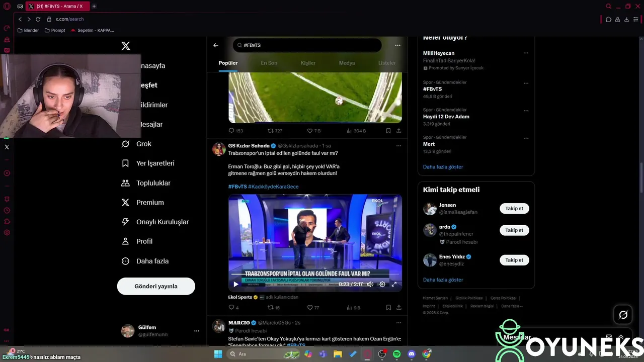Screen dimensions: 644x362
Task: Like the GS Kızlar Sahada post
Action: [x=313, y=308]
